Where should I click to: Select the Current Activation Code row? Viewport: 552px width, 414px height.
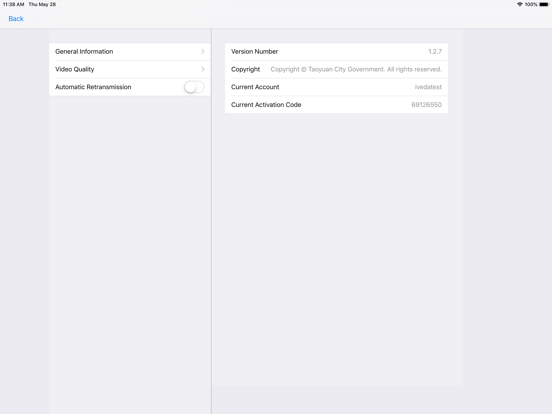(336, 105)
